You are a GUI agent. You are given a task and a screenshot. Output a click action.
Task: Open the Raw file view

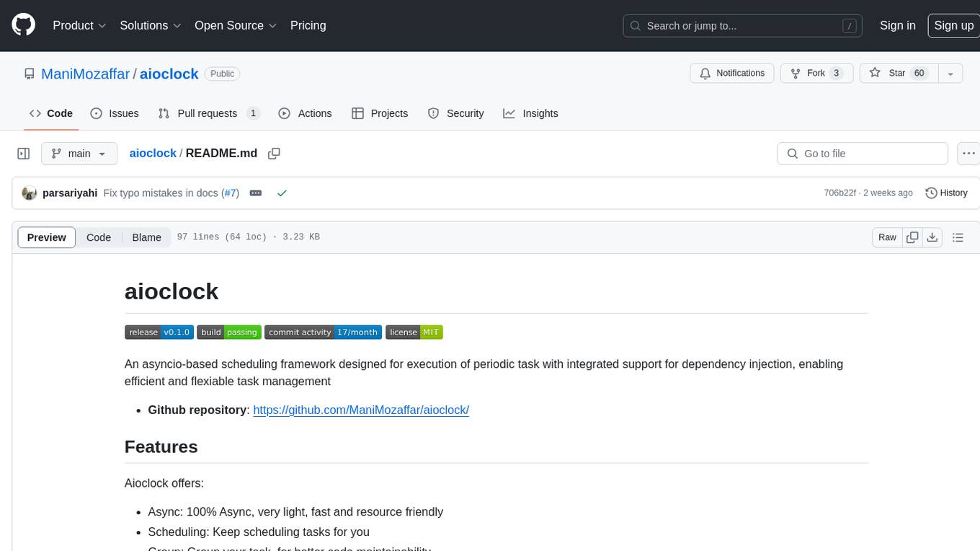click(x=887, y=237)
